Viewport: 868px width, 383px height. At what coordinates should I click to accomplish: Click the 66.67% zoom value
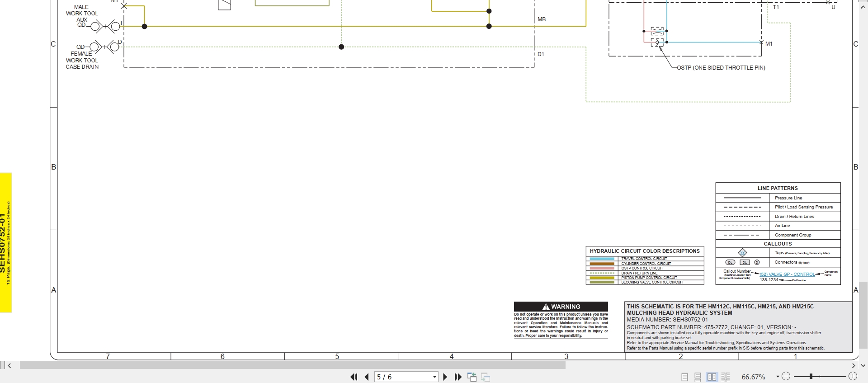coord(754,377)
